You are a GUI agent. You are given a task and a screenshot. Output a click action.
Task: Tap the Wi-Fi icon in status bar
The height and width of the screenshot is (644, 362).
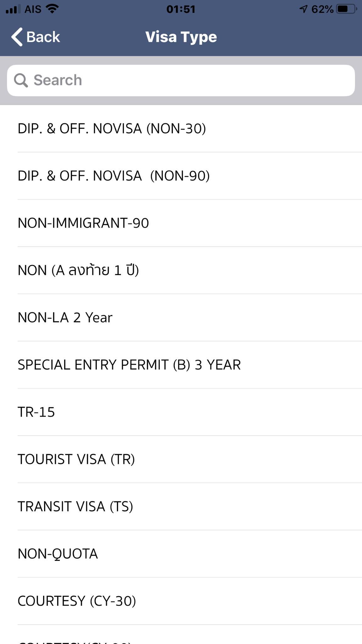click(52, 9)
